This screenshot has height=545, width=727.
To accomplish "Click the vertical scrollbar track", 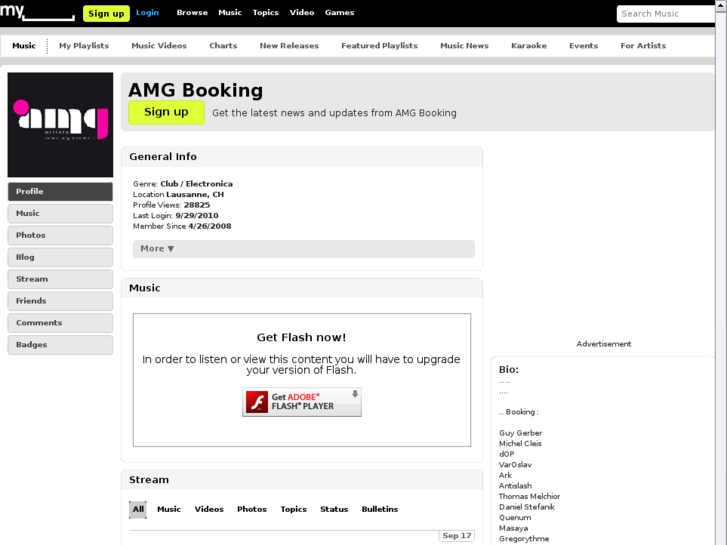I will 721,278.
